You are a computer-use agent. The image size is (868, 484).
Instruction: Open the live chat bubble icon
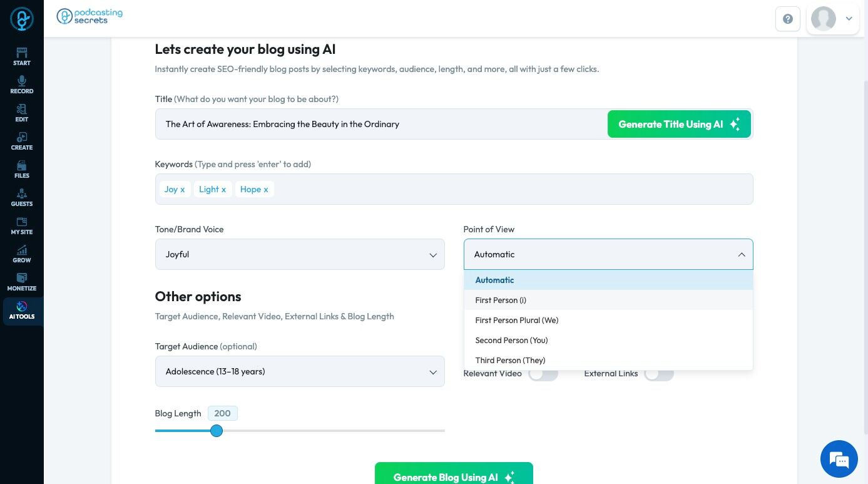839,459
